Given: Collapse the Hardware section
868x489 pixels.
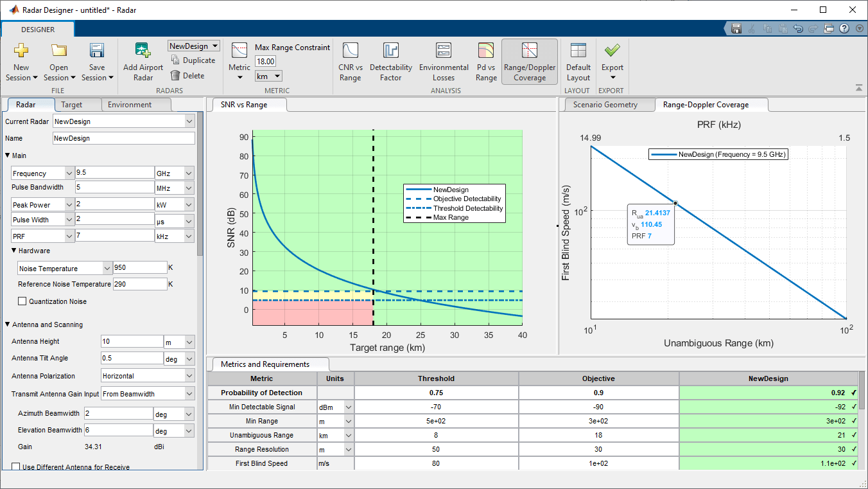Looking at the screenshot, I should [14, 251].
